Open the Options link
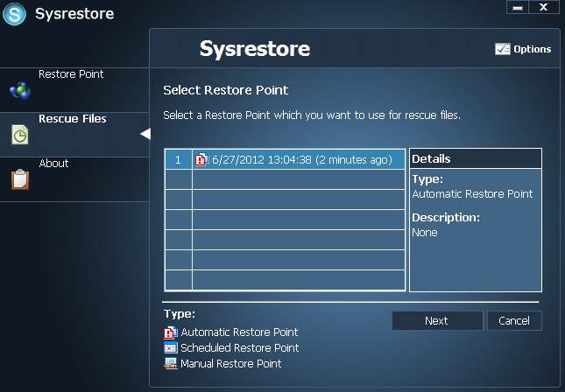565x392 pixels. pos(532,49)
